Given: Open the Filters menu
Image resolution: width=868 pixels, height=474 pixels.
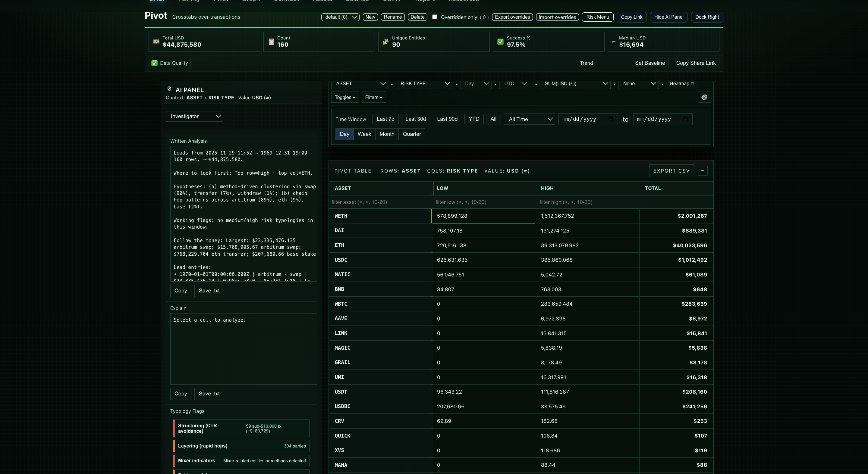Looking at the screenshot, I should coord(373,97).
